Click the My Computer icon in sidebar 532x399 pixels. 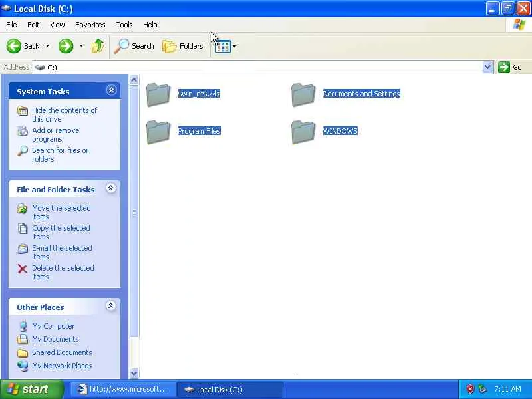23,327
